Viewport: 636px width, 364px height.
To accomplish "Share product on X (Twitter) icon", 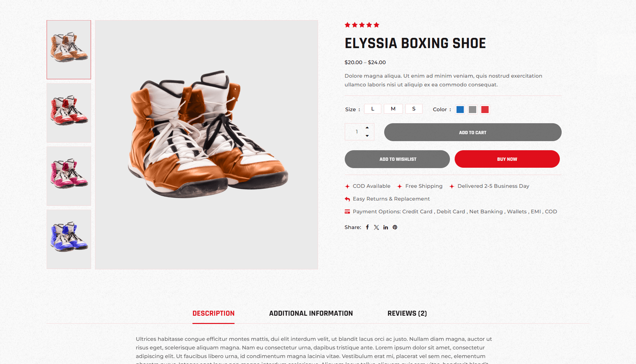I will tap(376, 227).
